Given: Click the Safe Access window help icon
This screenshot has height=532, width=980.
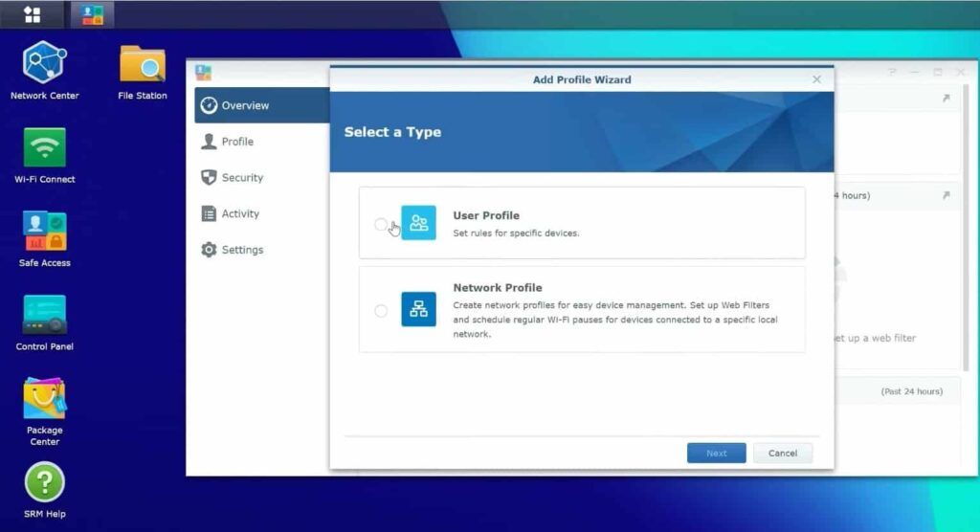Looking at the screenshot, I should [x=893, y=72].
